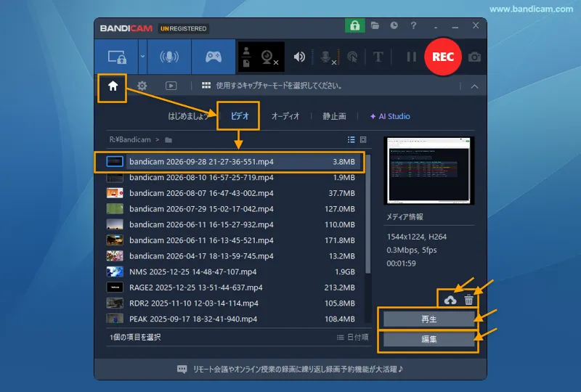Open the screen recording mode dropdown arrow
The width and height of the screenshot is (581, 392).
click(x=142, y=57)
